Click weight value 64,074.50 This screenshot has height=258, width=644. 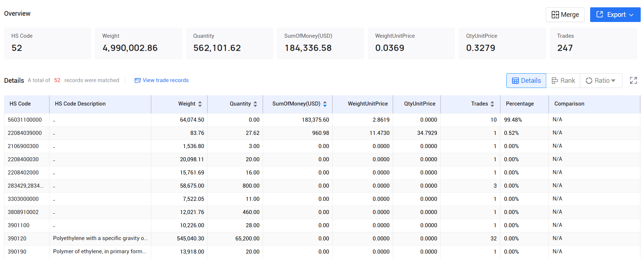[x=192, y=120]
